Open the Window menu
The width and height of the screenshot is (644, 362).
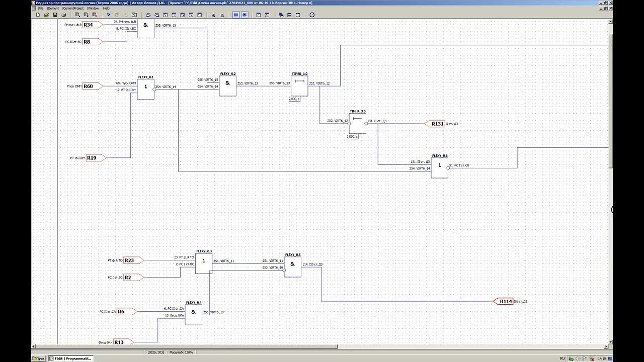93,9
